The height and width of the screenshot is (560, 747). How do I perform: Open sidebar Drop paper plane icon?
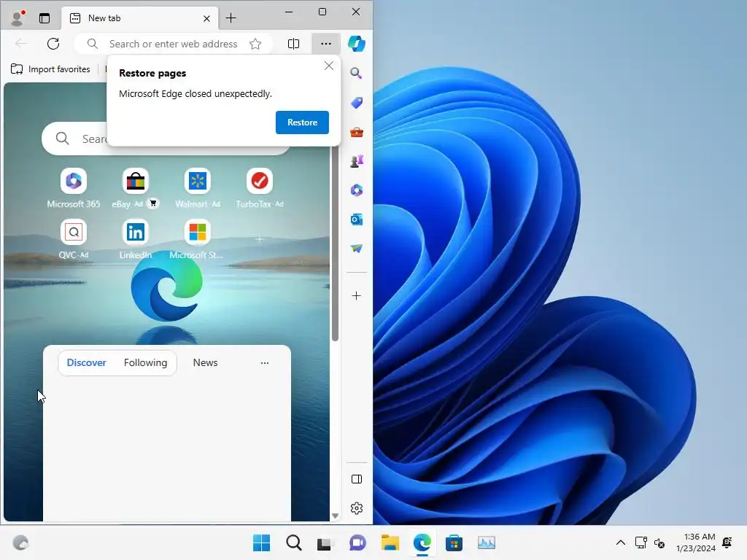356,249
